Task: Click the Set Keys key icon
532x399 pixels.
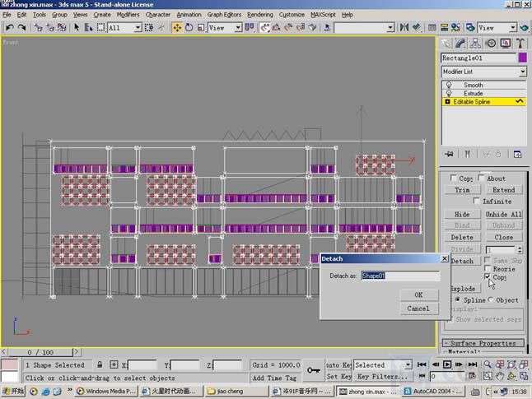Action: [x=313, y=370]
